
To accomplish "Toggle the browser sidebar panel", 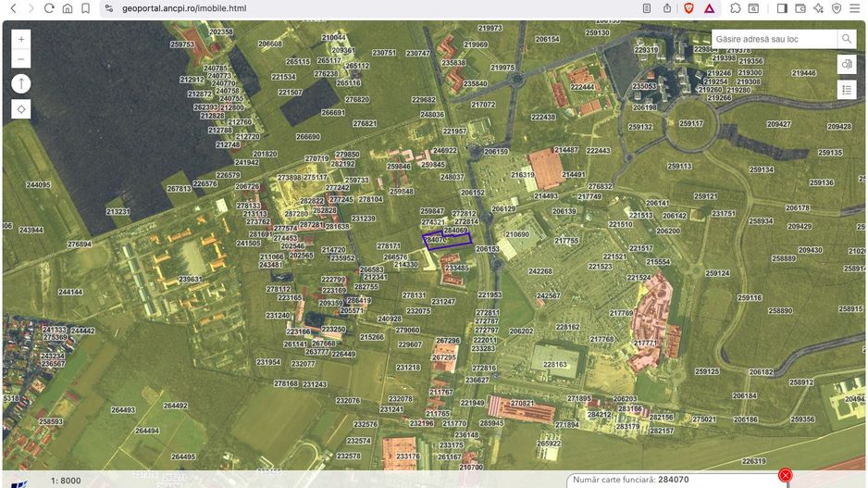I will 782,8.
